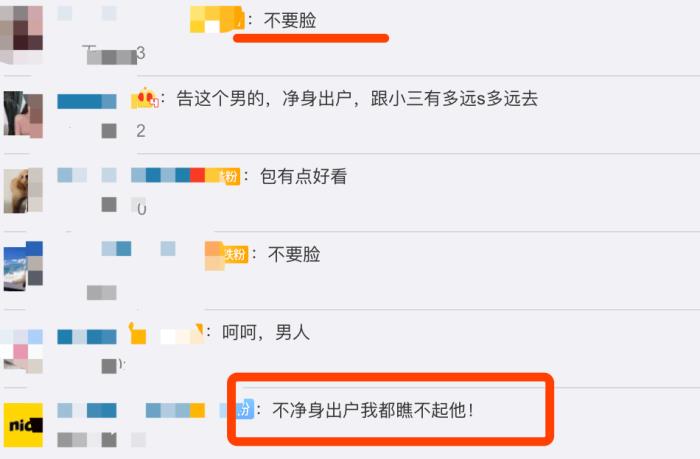This screenshot has height=459, width=700.
Task: Like the "告这个男的" comment showing 2 likes
Action: pyautogui.click(x=109, y=131)
